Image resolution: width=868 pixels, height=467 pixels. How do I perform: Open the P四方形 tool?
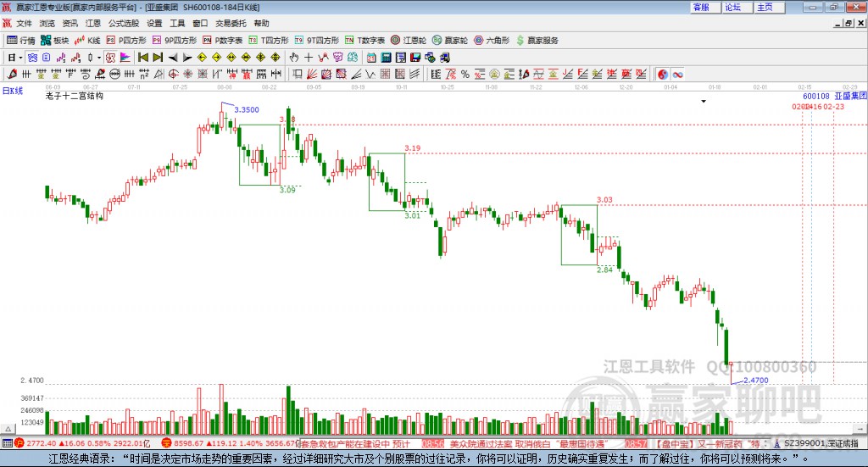126,41
